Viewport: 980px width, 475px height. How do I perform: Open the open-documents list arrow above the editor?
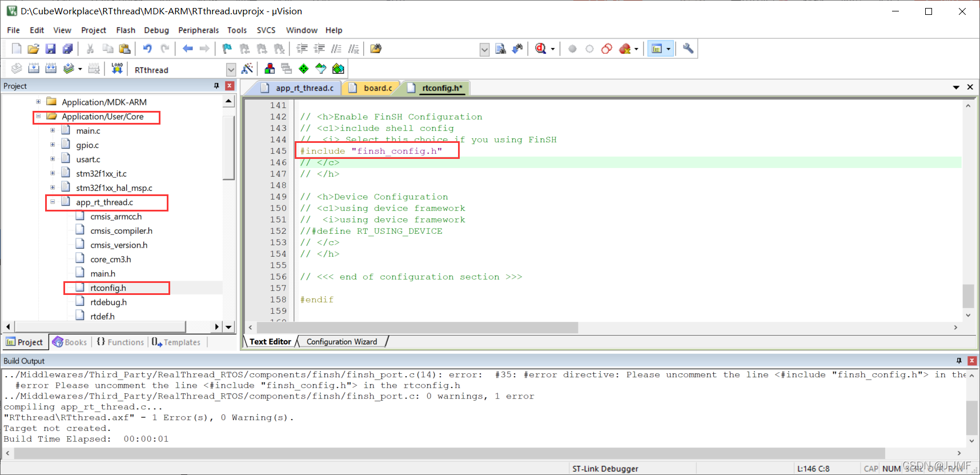pos(956,87)
